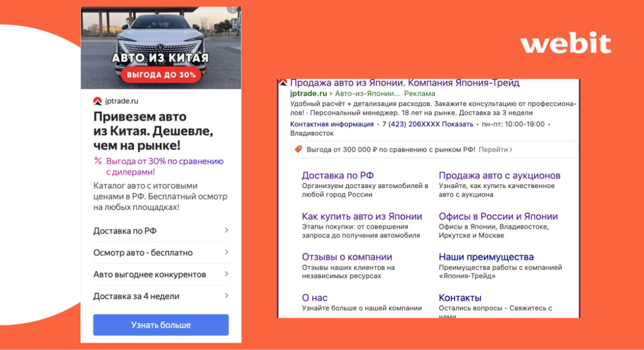Open the "Доставка за 4 недели" chevron
Image resolution: width=644 pixels, height=350 pixels.
click(226, 296)
